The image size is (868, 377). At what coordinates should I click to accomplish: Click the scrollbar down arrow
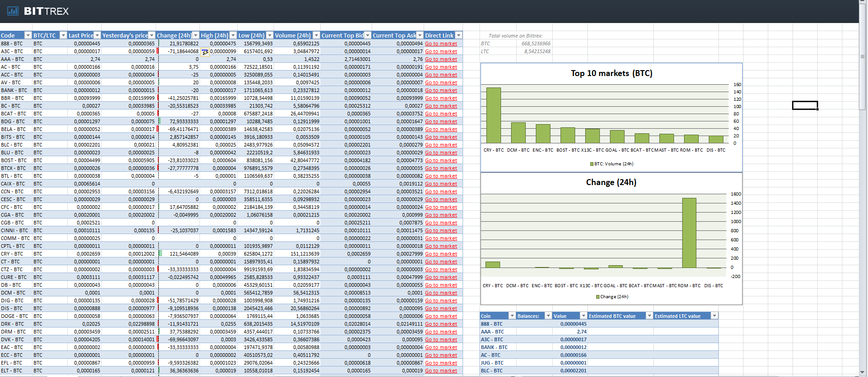coord(863,373)
